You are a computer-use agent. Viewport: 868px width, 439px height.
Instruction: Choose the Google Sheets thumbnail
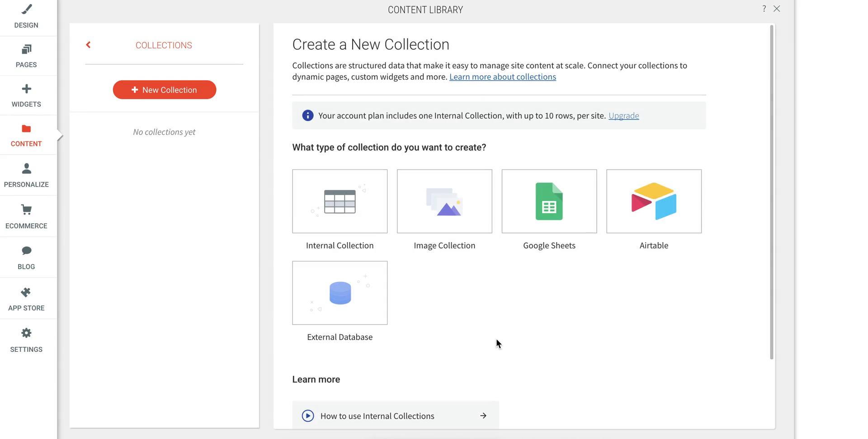point(549,201)
